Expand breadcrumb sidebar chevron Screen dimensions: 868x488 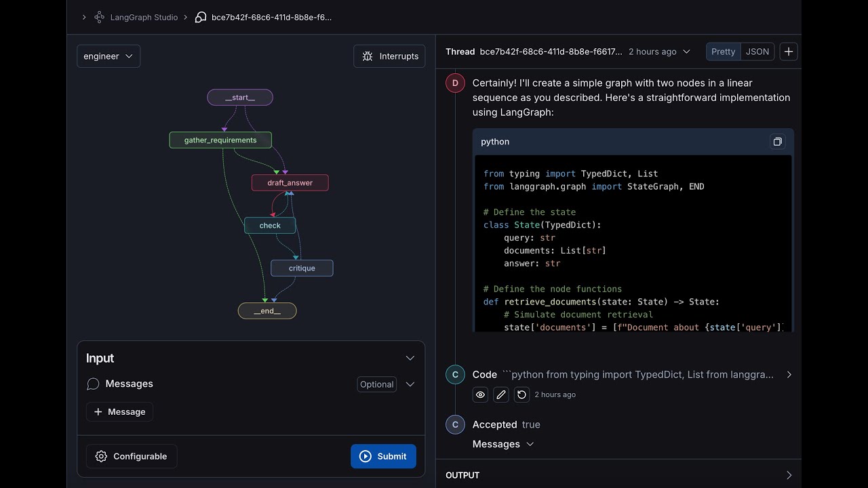click(84, 17)
